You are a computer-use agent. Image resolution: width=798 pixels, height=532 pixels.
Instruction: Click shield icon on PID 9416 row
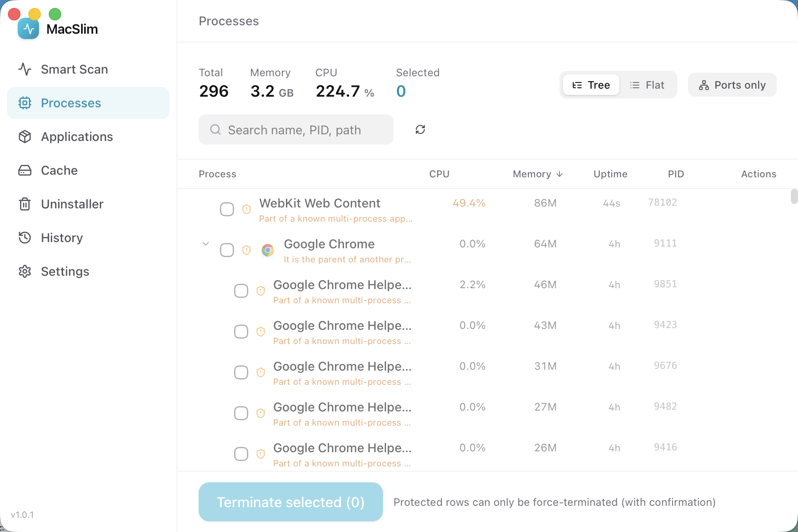(x=261, y=454)
